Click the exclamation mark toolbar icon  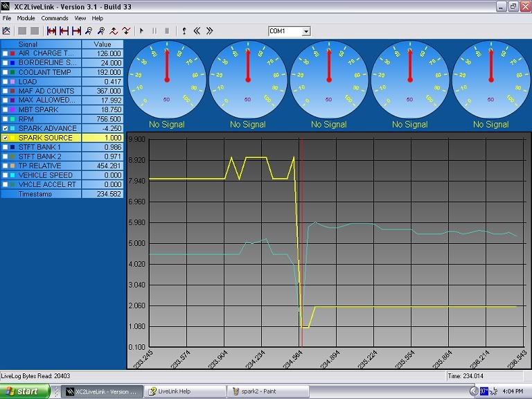click(184, 31)
